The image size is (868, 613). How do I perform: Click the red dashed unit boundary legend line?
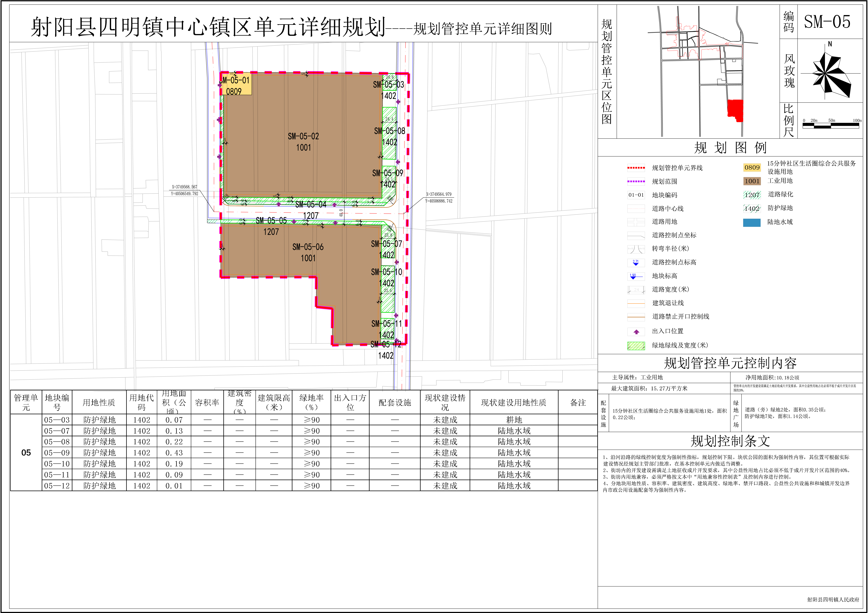coord(636,168)
